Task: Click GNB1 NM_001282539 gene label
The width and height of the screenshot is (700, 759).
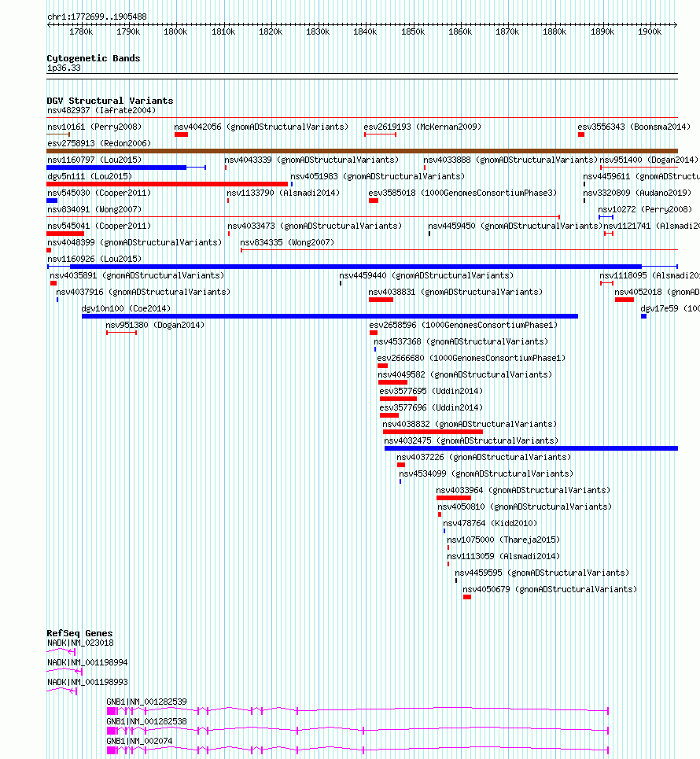Action: click(x=146, y=702)
